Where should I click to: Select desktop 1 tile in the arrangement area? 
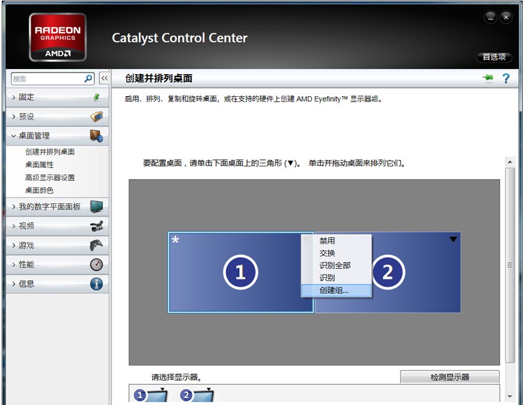click(x=241, y=272)
